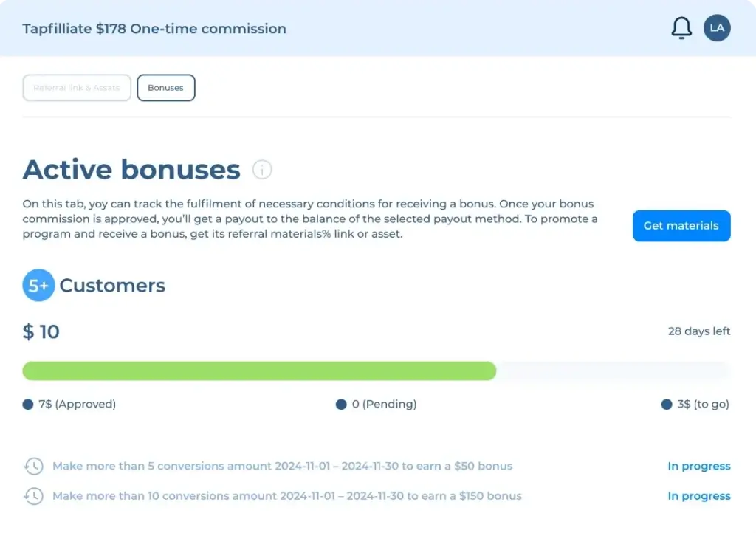
Task: Click the Get materials button
Action: [681, 226]
